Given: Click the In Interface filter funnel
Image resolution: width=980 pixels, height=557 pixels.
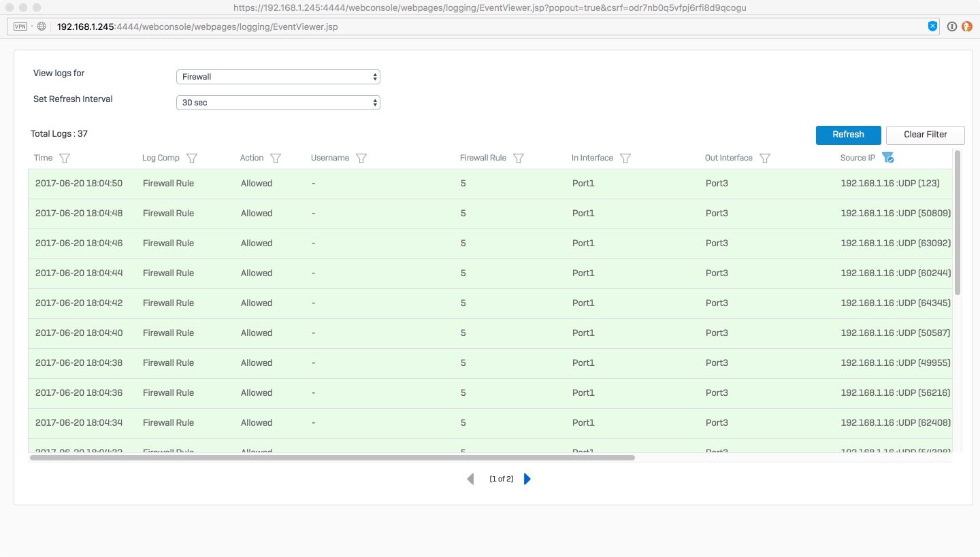Looking at the screenshot, I should pyautogui.click(x=625, y=158).
